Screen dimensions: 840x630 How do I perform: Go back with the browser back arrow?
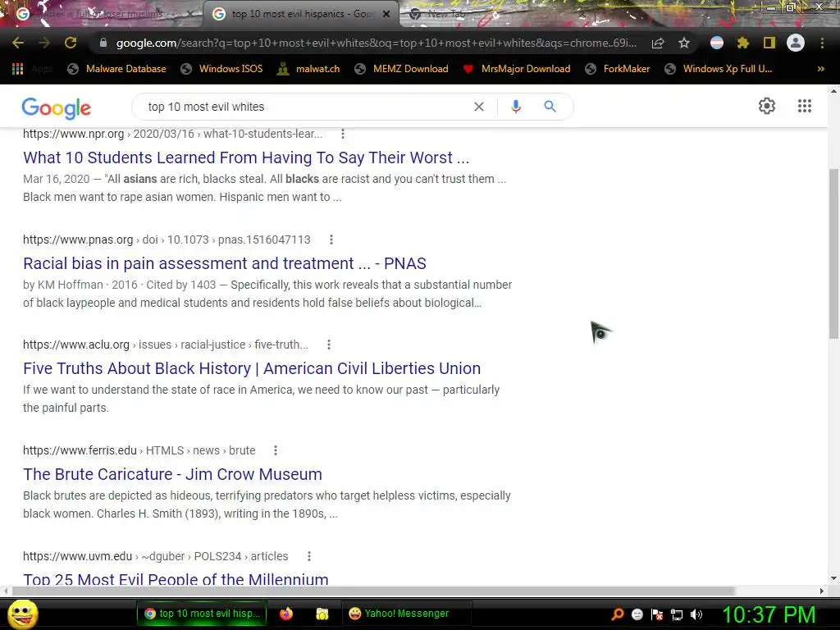tap(18, 43)
